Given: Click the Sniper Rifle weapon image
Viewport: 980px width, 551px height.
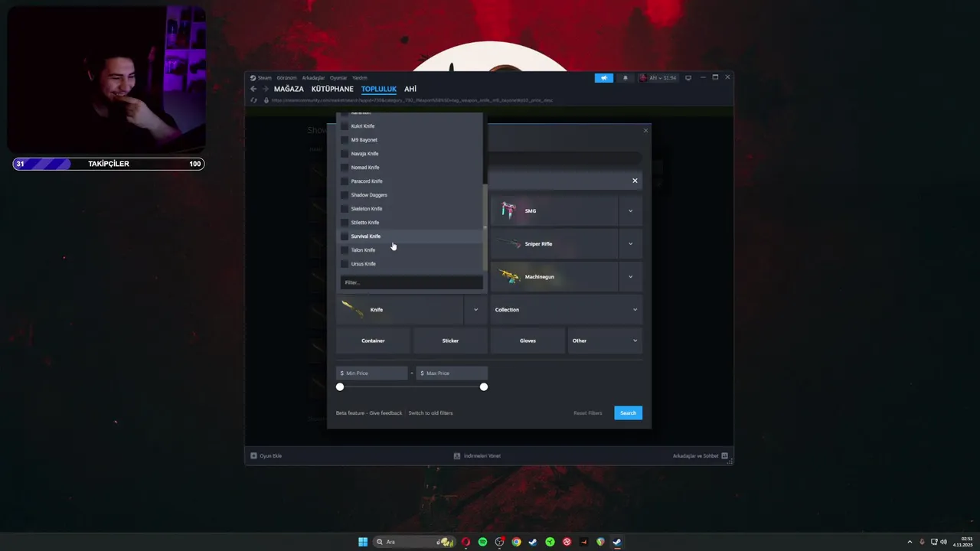Looking at the screenshot, I should [x=508, y=244].
